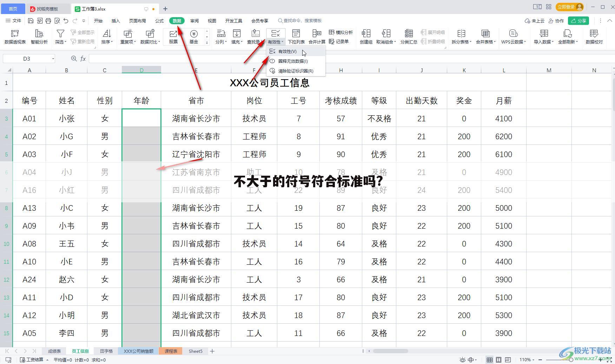Click the Save icon in quick toolbar
Screen dimensions: 615x364
tap(31, 21)
